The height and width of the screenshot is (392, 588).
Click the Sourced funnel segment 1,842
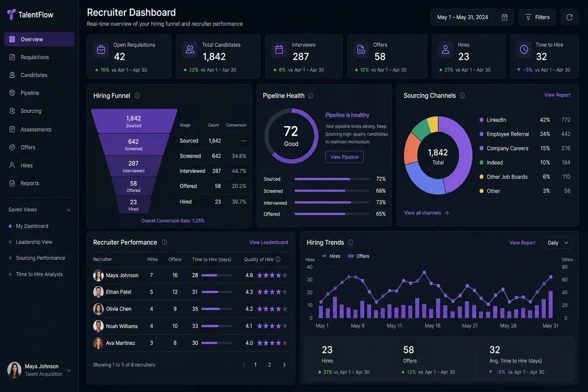click(134, 121)
